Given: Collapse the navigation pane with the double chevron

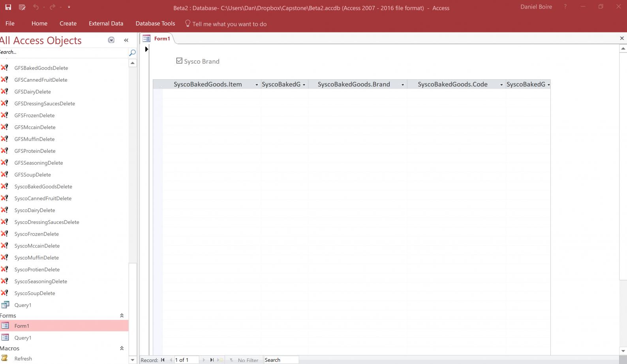Looking at the screenshot, I should 126,40.
